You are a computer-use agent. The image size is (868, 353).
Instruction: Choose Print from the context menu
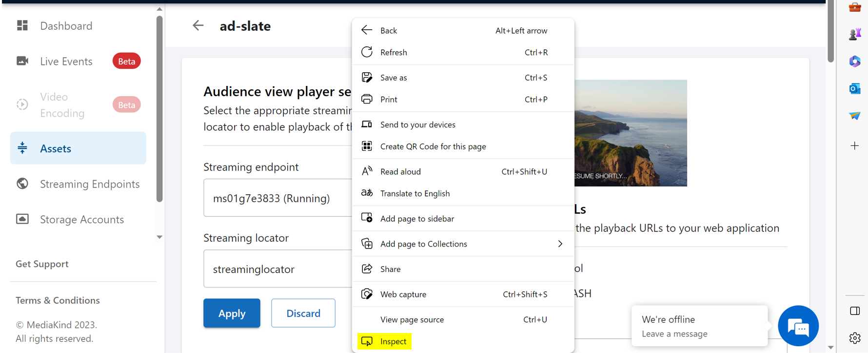[x=463, y=99]
